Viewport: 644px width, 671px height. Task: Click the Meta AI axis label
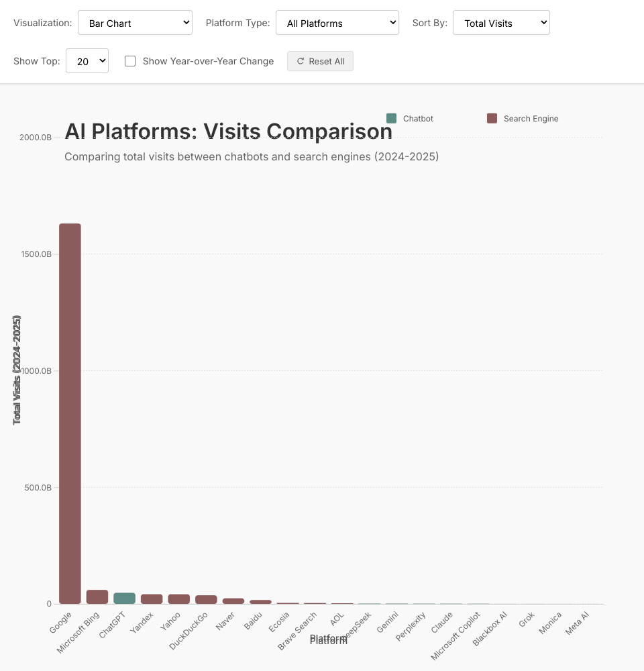(578, 622)
